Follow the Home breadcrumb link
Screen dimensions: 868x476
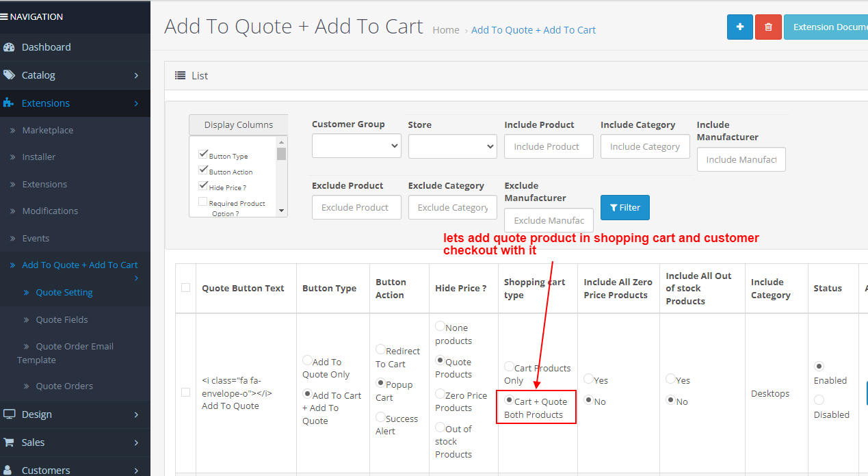(x=446, y=30)
